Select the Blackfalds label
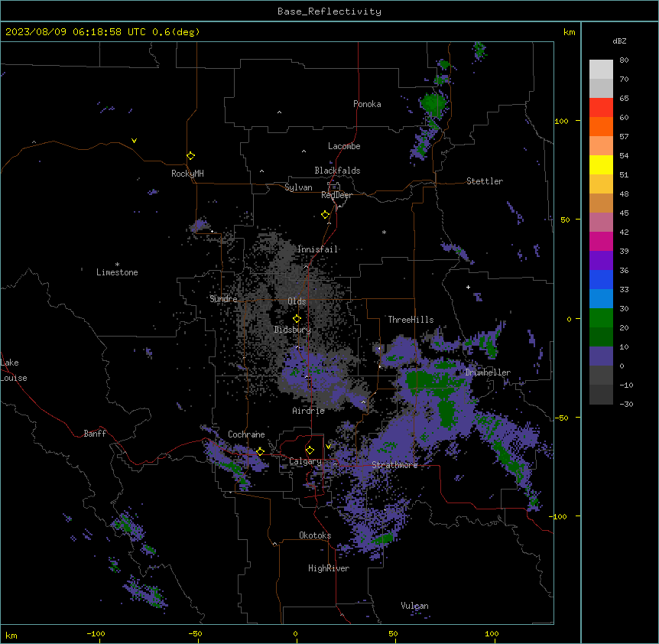Viewport: 659px width, 644px height. [x=337, y=171]
